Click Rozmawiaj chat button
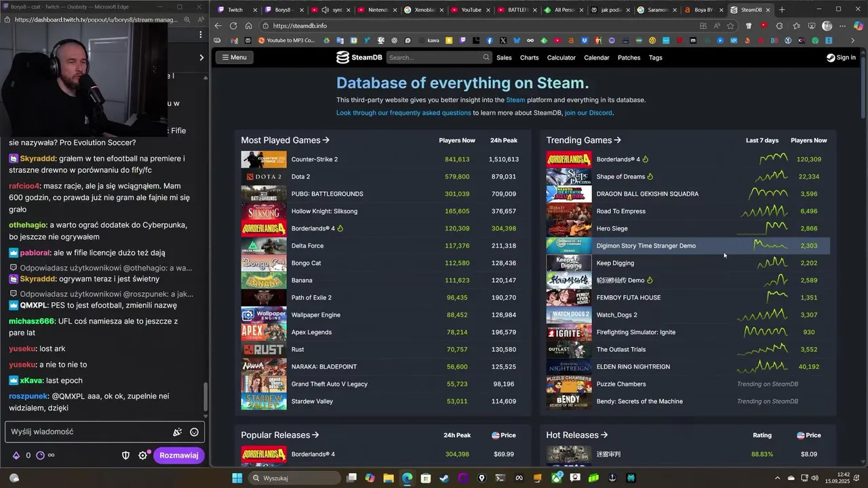 179,455
